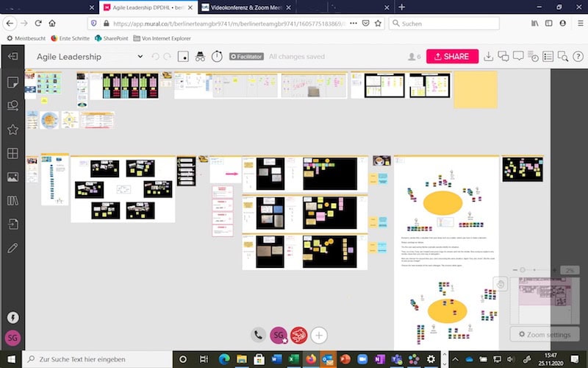The image size is (588, 368).
Task: Switch to Videokonferenz & Zoom Meeting tab
Action: (244, 7)
